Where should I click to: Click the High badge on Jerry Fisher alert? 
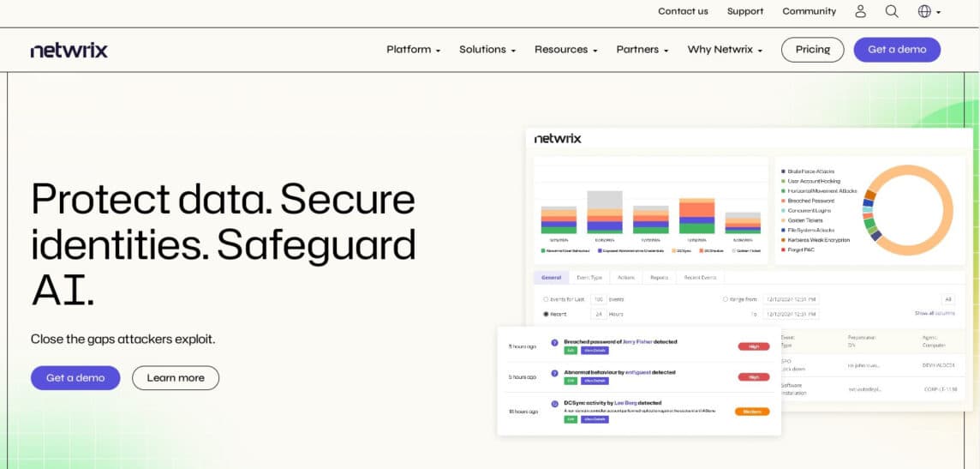[x=753, y=346]
